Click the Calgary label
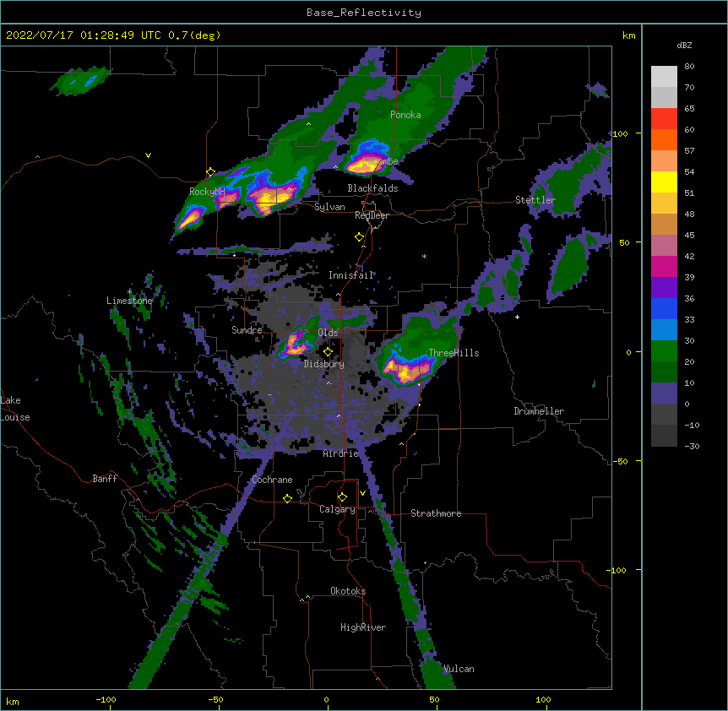Viewport: 728px width, 711px height. [337, 509]
